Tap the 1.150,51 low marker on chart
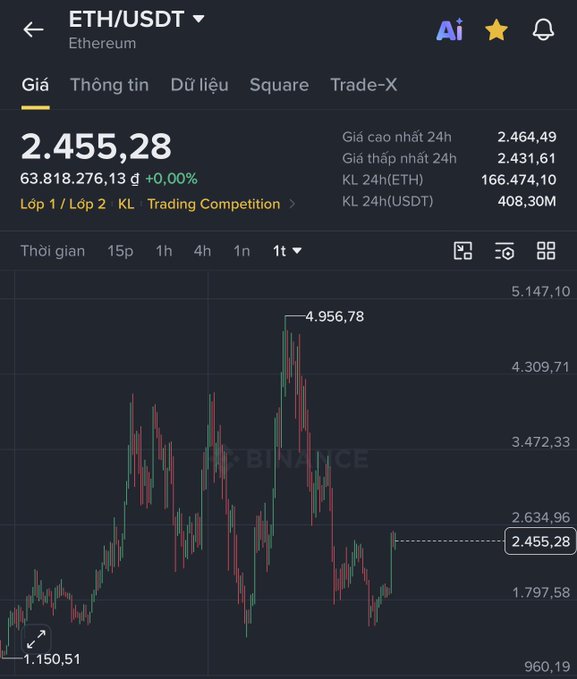 52,660
